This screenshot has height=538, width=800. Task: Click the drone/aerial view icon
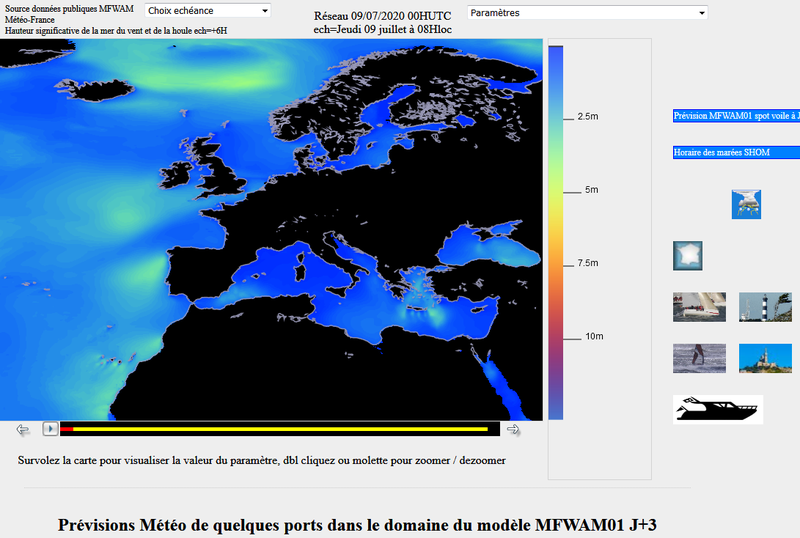746,204
